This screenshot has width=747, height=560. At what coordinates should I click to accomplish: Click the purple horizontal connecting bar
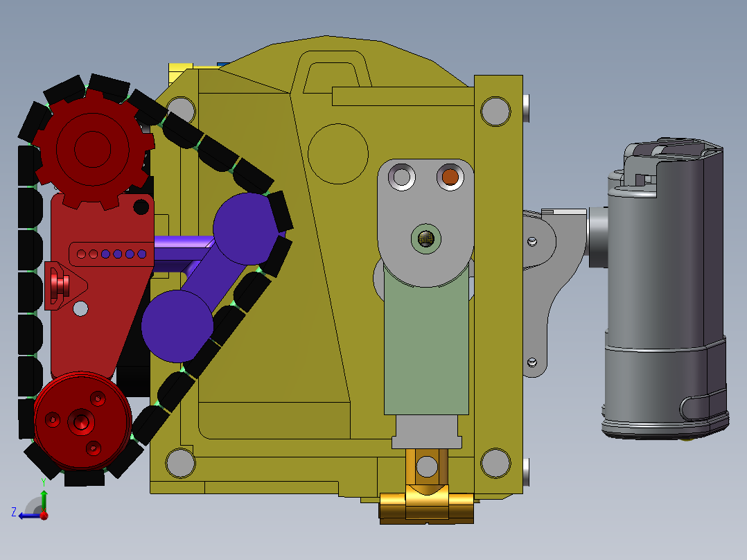click(x=183, y=254)
